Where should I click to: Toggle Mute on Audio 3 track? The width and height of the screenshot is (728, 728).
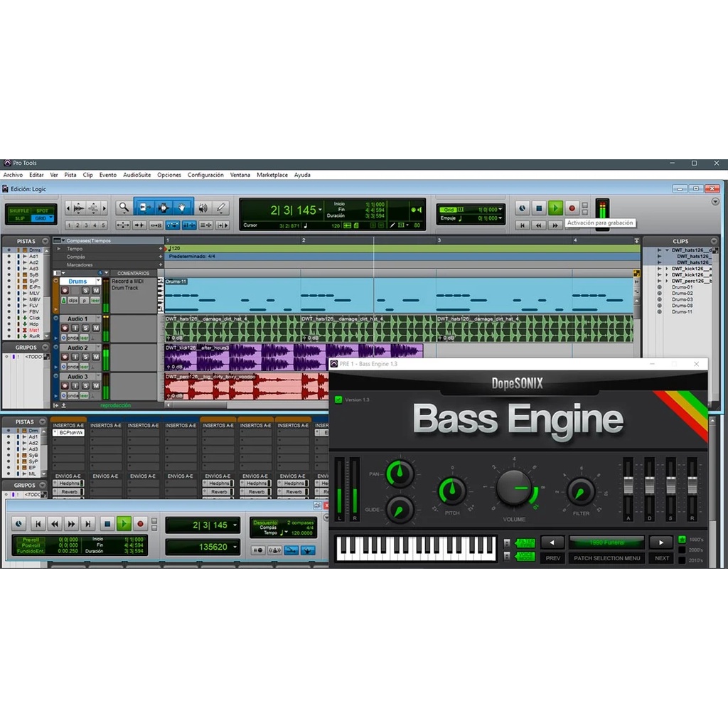(96, 386)
